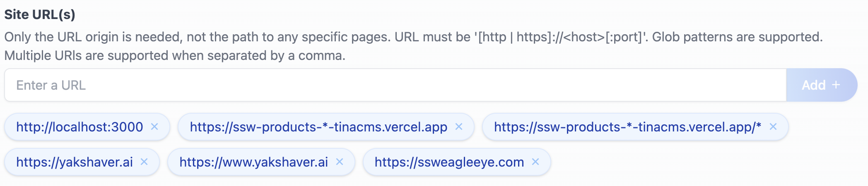
Task: Focus the Enter a URL field
Action: 395,85
